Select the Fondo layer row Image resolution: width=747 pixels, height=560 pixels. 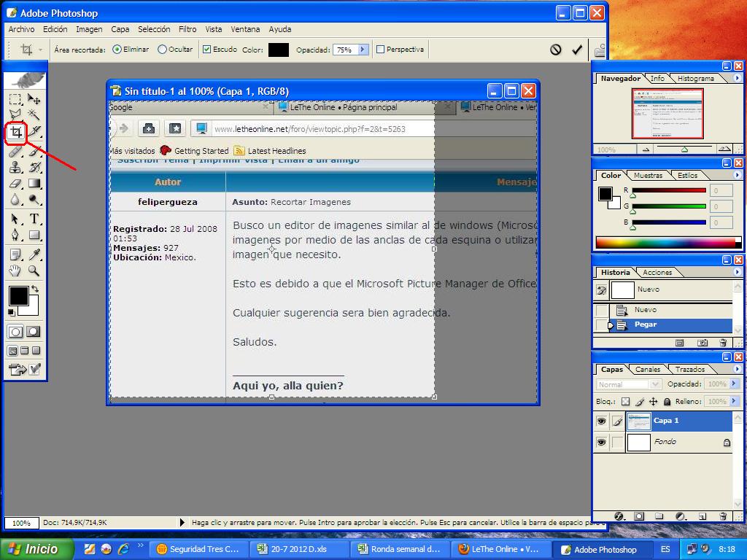[662, 442]
